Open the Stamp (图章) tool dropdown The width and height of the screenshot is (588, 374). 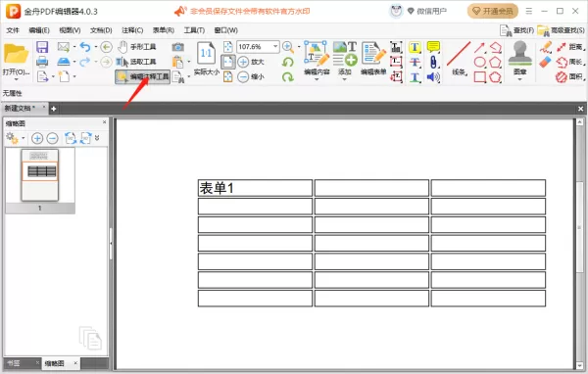tap(519, 79)
